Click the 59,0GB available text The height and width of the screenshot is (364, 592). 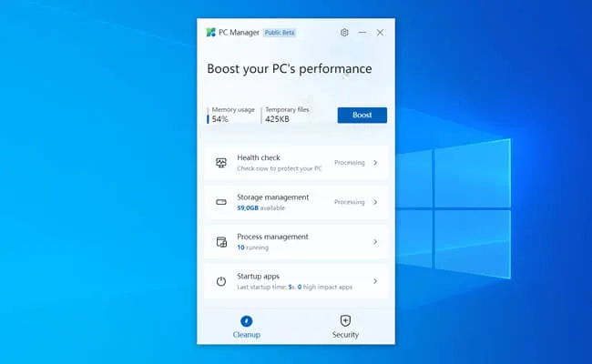260,207
